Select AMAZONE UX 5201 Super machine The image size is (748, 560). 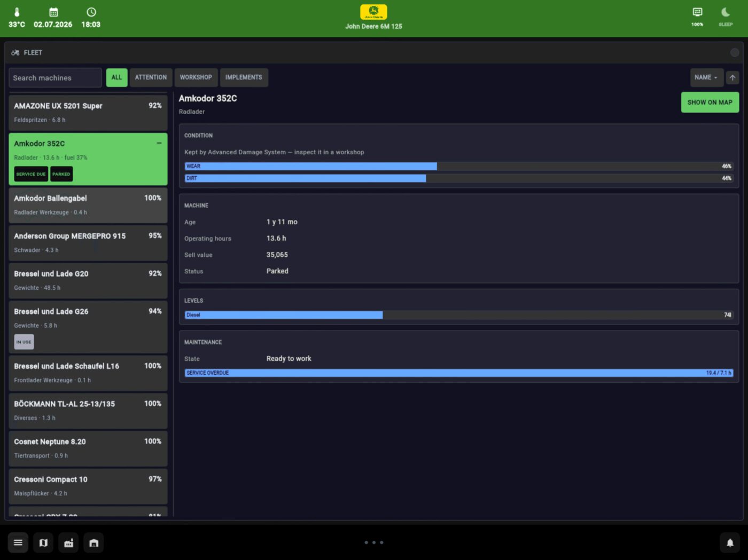[x=88, y=113]
